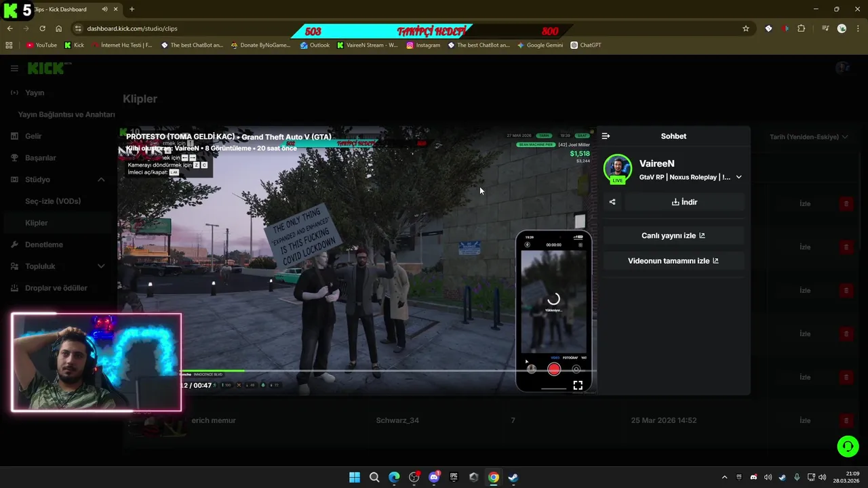Toggle the Kick sidebar hamburger menu
This screenshot has height=488, width=868.
pos(14,68)
